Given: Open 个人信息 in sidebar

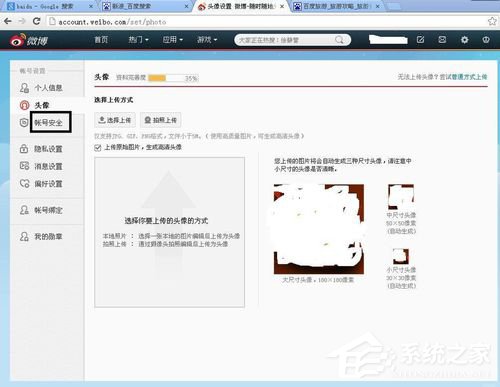Looking at the screenshot, I should [x=48, y=88].
